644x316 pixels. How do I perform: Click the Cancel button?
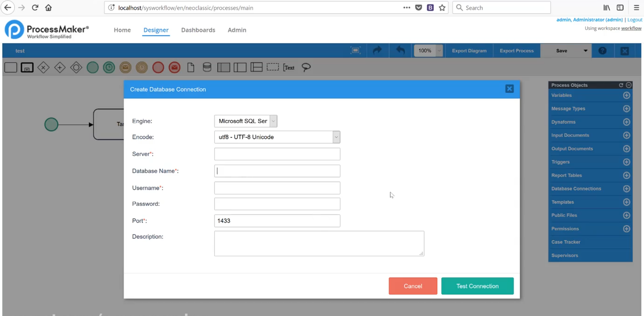[413, 286]
